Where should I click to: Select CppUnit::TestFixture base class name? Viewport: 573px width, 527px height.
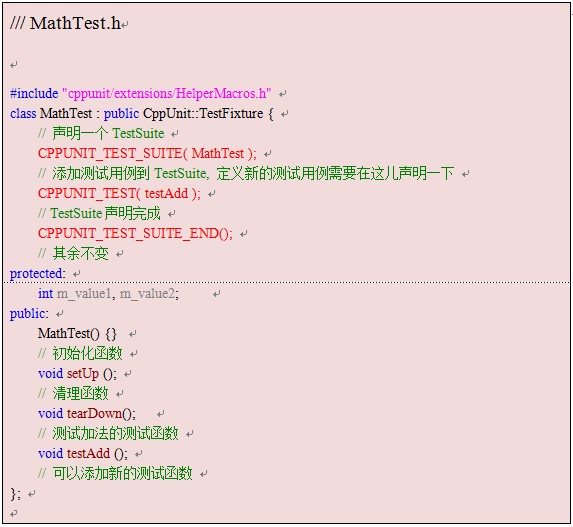coord(203,114)
